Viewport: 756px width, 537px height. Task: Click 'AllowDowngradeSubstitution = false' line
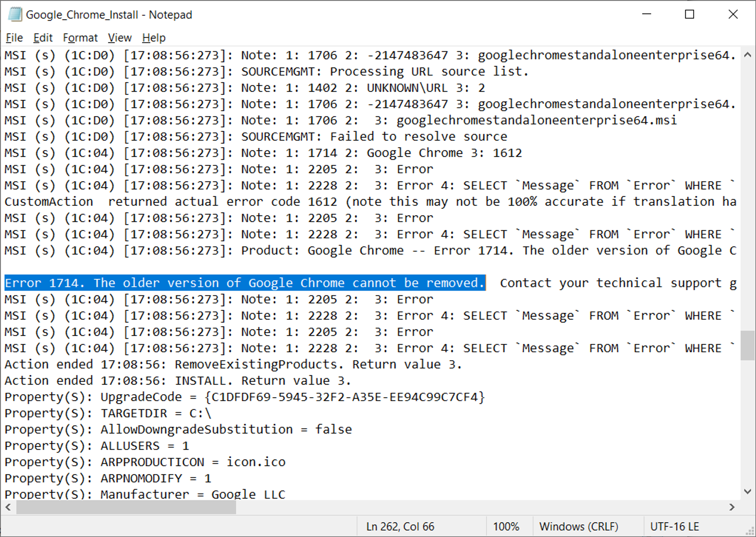tap(178, 430)
